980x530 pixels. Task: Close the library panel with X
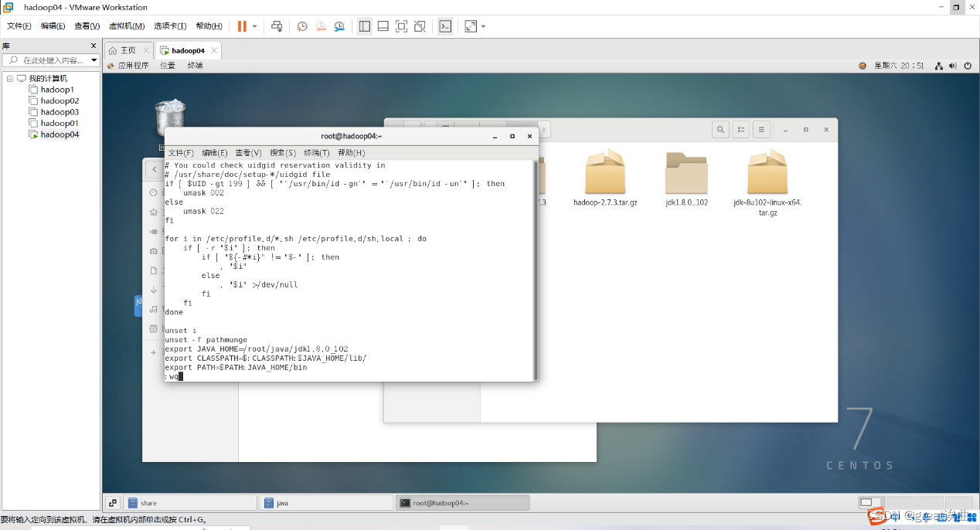94,46
